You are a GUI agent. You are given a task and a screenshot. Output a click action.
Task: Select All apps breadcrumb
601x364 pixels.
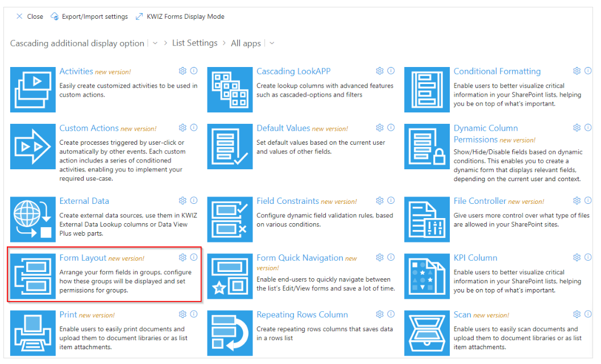click(x=246, y=43)
